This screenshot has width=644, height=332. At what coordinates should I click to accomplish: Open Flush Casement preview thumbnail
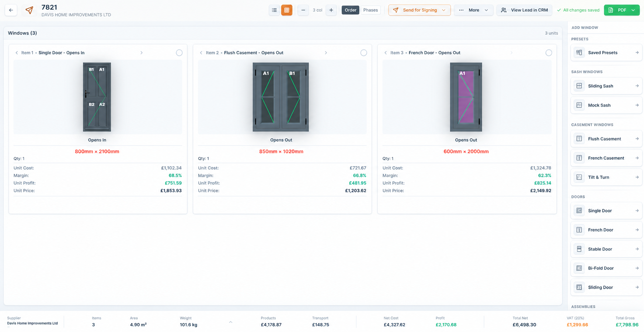coord(281,97)
